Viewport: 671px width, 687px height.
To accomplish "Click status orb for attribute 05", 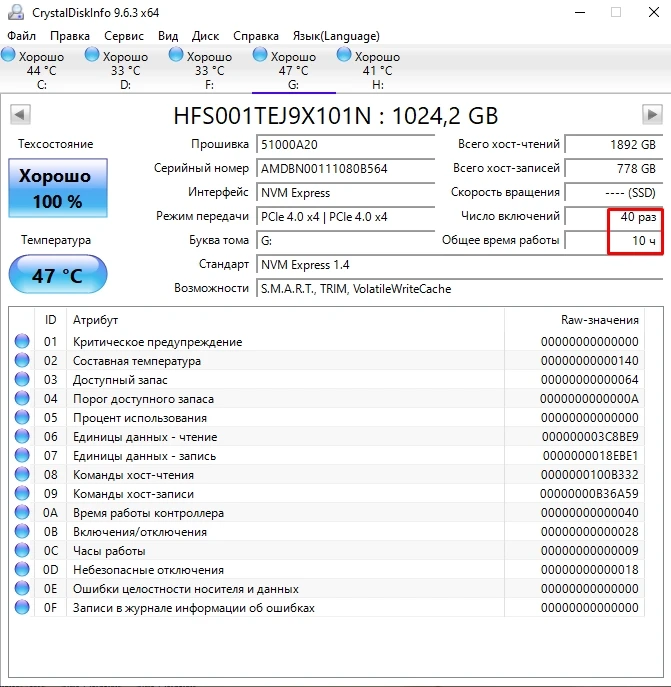I will [22, 417].
